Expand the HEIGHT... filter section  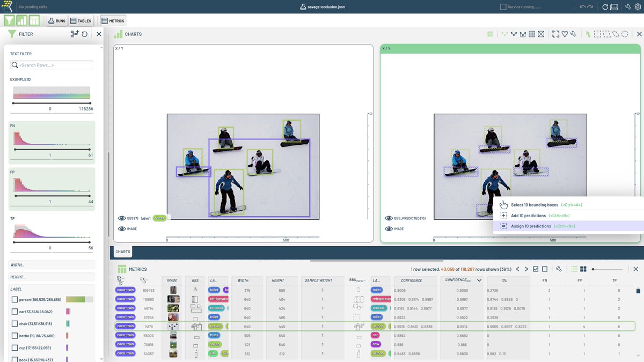53,277
